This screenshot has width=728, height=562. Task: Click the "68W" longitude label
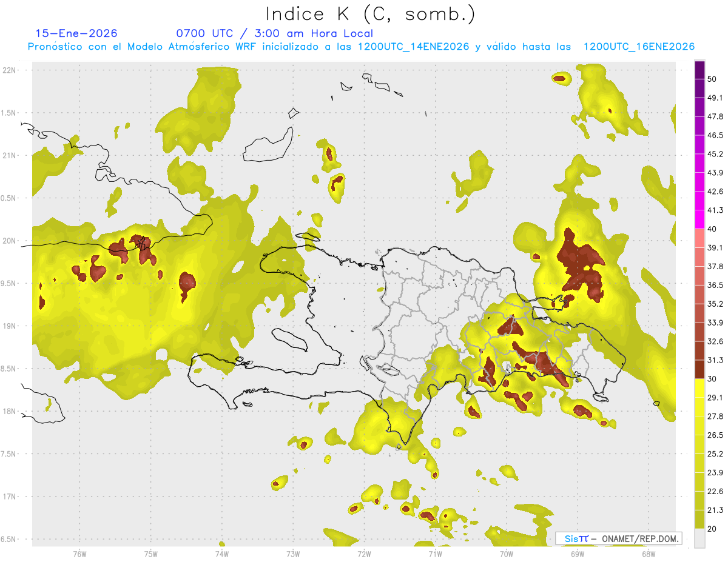[x=649, y=554]
